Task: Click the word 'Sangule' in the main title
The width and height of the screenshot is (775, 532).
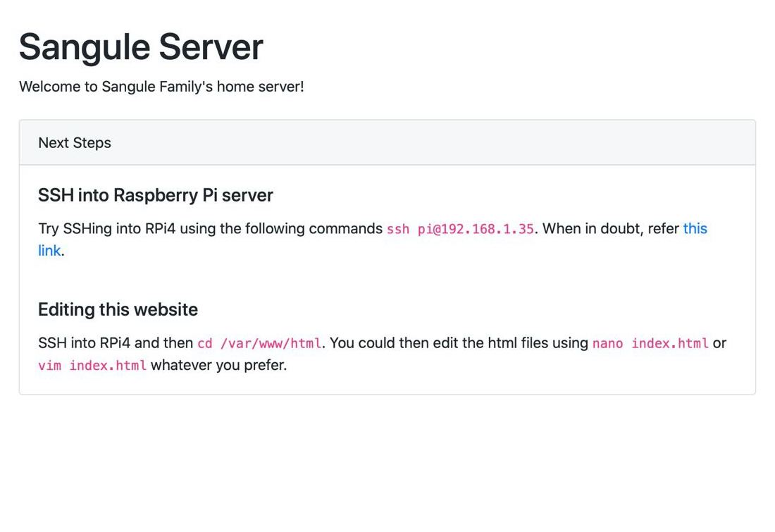Action: click(x=83, y=47)
